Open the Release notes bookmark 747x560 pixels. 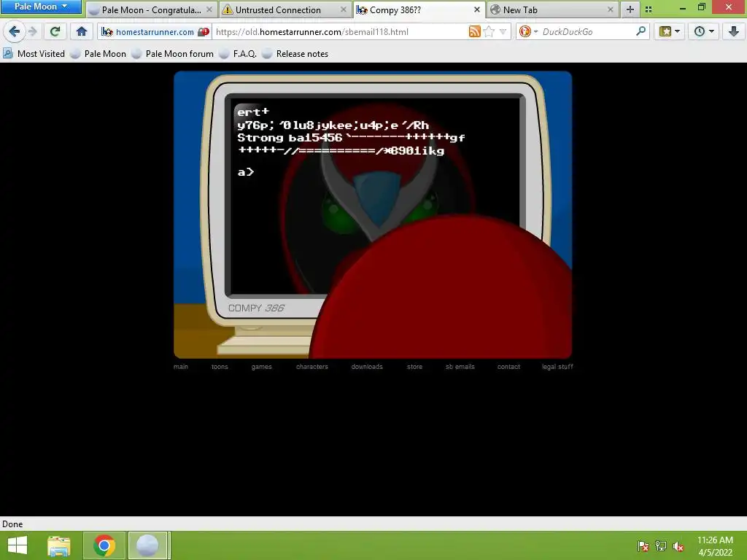pyautogui.click(x=295, y=54)
